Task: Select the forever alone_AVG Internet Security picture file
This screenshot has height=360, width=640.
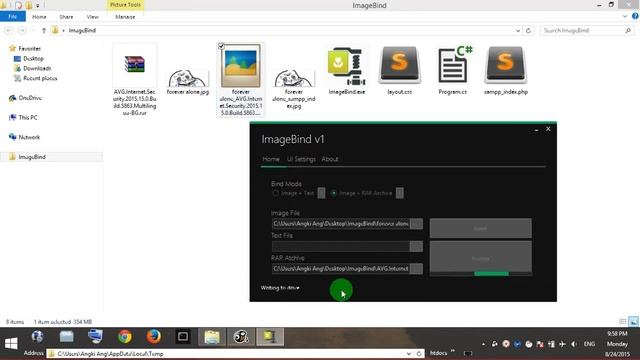Action: pyautogui.click(x=240, y=80)
